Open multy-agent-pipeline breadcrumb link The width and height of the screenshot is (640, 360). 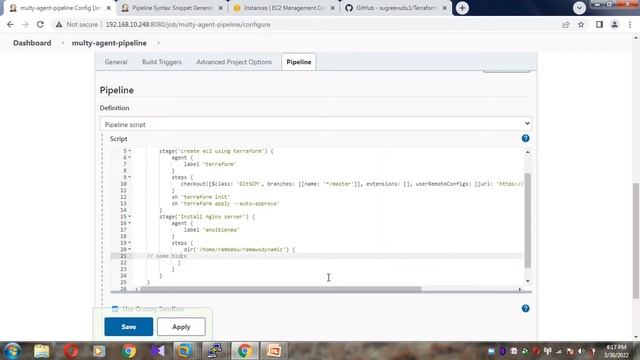click(109, 43)
